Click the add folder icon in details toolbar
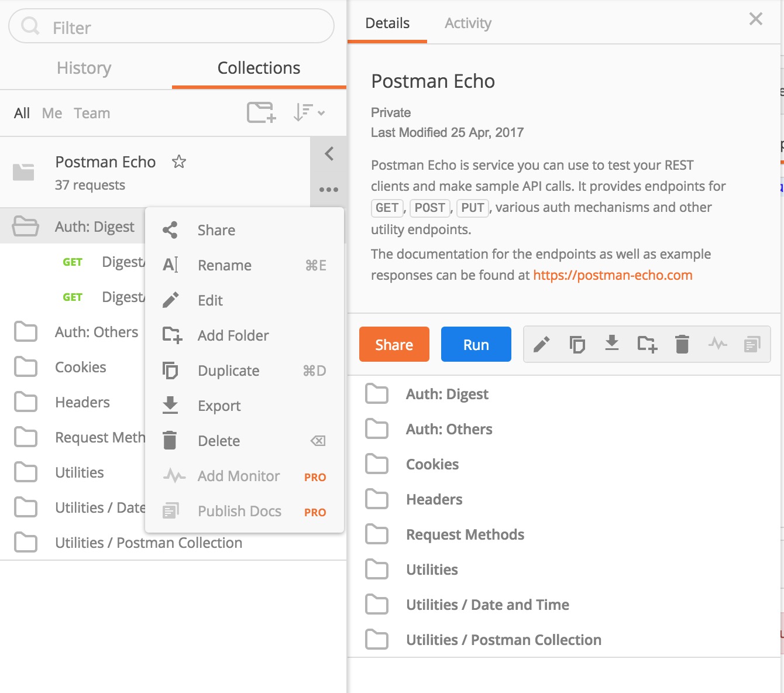 [647, 344]
